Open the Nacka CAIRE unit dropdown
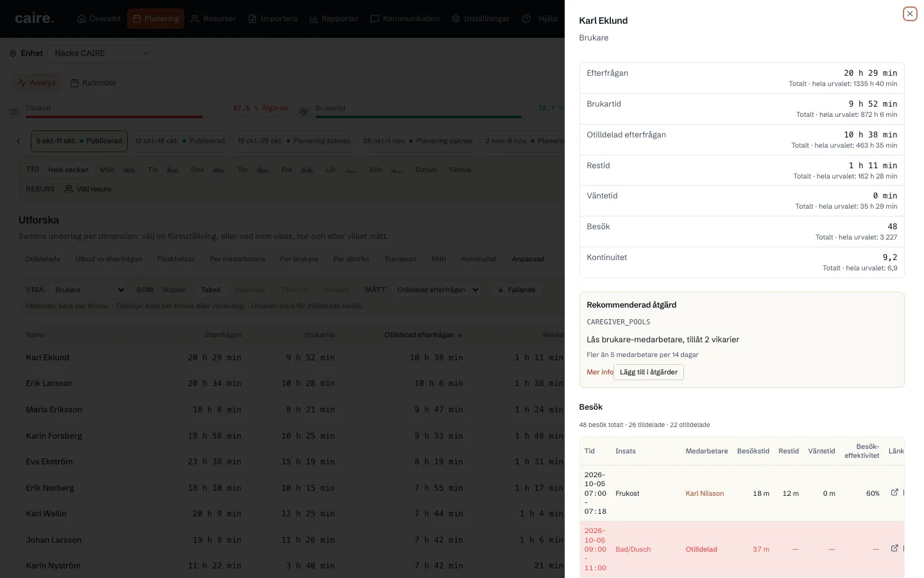The width and height of the screenshot is (924, 578). point(103,53)
